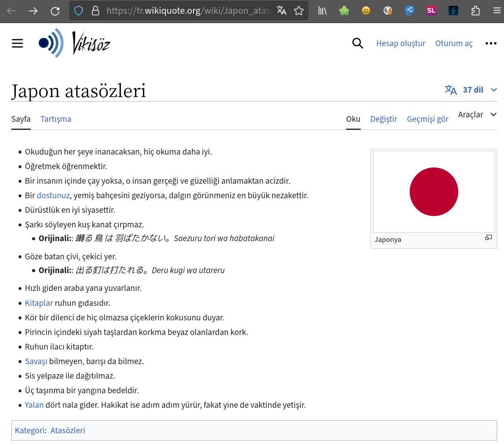Click the shield tracking protection icon
The height and width of the screenshot is (445, 504).
tap(79, 11)
